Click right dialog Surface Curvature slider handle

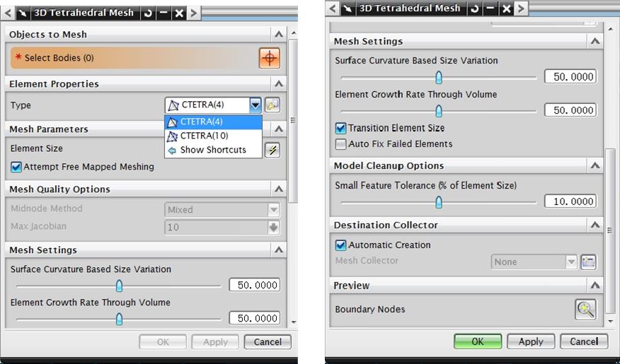click(439, 77)
